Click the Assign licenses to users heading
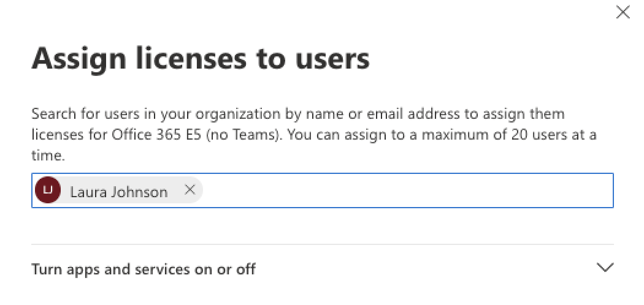 pos(201,59)
